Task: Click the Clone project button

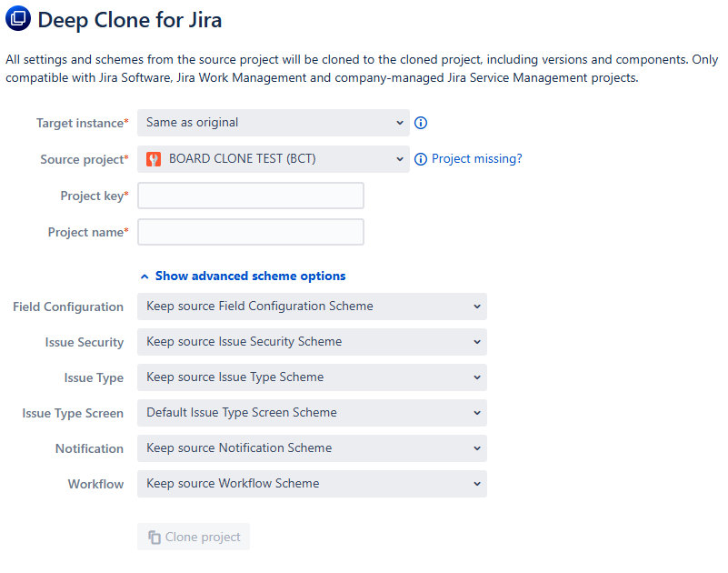Action: pyautogui.click(x=194, y=537)
